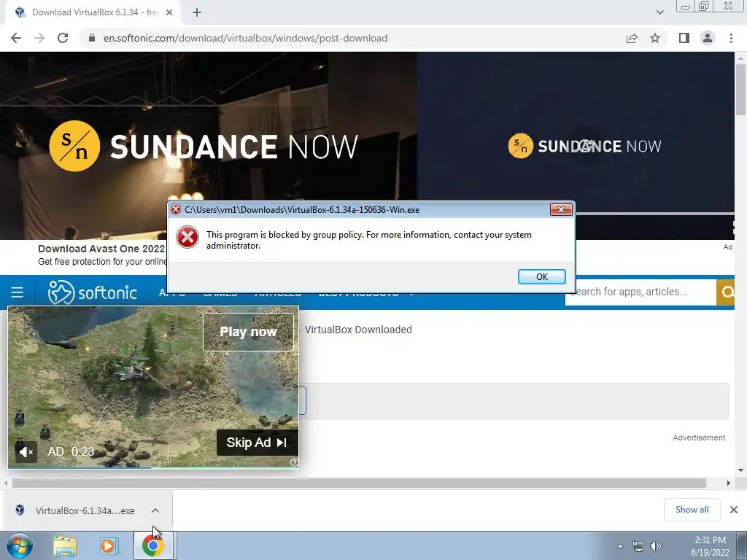Click Play now on the video ad
Viewport: 747px width, 560px height.
tap(248, 332)
